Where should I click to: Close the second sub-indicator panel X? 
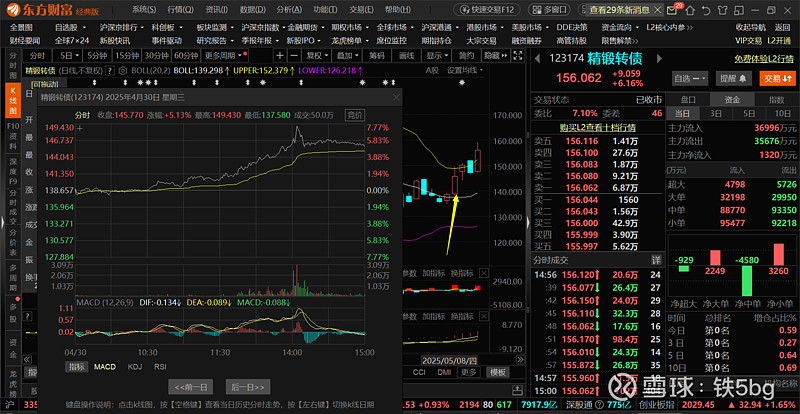pos(484,316)
